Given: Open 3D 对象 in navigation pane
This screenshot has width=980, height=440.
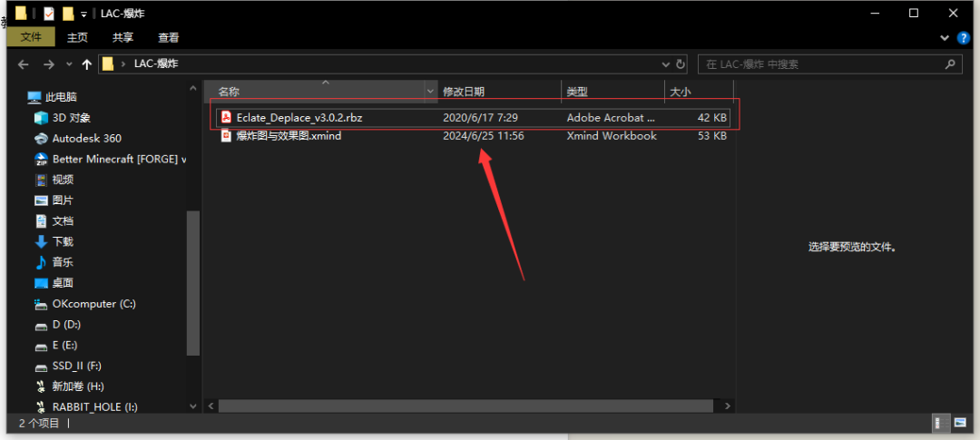Looking at the screenshot, I should (x=72, y=118).
